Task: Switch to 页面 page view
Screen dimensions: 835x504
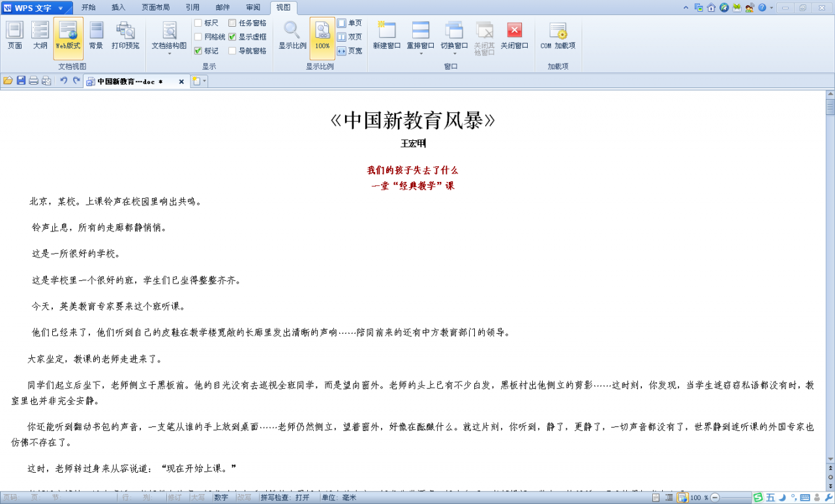Action: click(14, 36)
